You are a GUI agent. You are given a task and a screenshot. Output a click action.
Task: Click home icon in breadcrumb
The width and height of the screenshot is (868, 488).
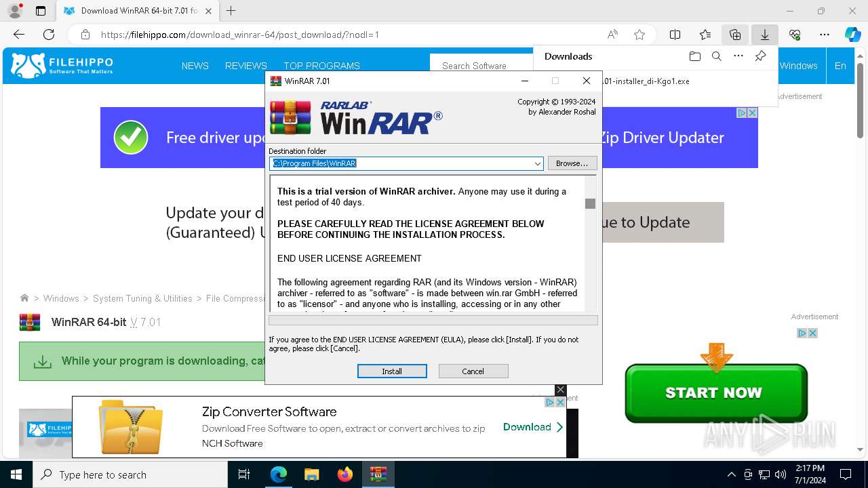tap(24, 298)
